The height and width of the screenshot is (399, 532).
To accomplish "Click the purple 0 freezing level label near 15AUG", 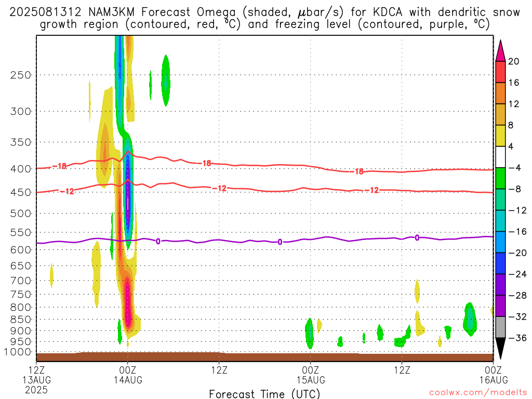I will point(280,242).
